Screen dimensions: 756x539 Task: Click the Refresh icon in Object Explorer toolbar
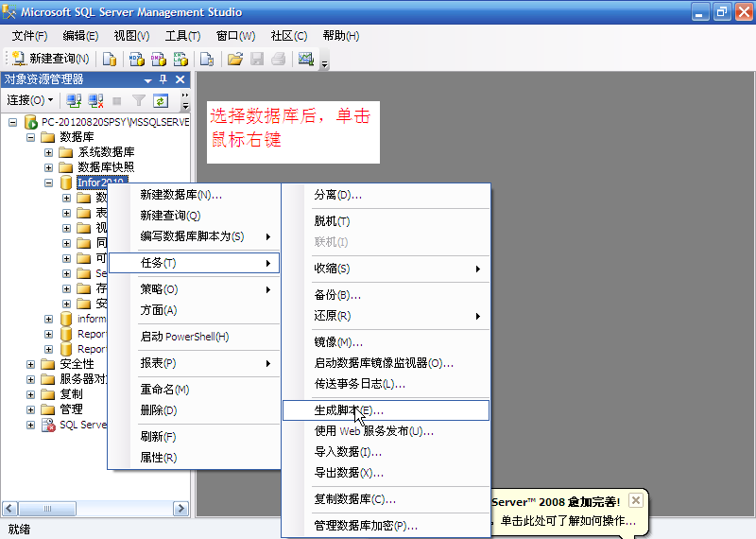(161, 100)
